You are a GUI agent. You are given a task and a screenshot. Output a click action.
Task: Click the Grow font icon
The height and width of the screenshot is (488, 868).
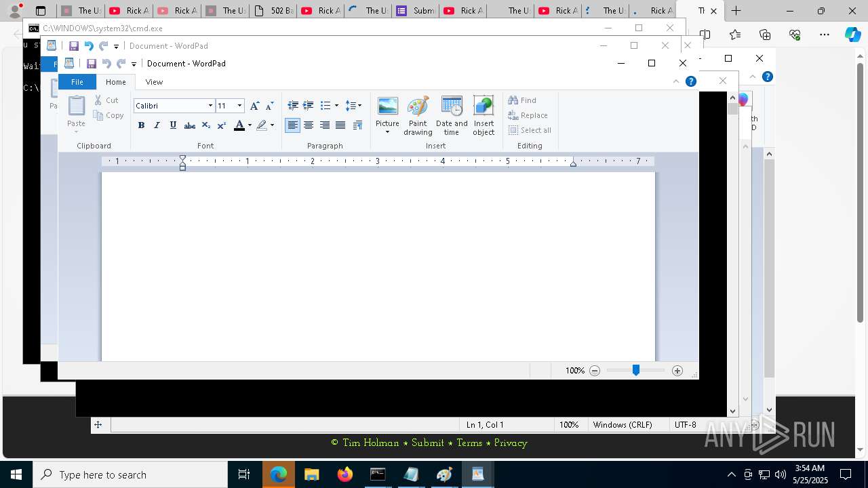[x=254, y=106]
